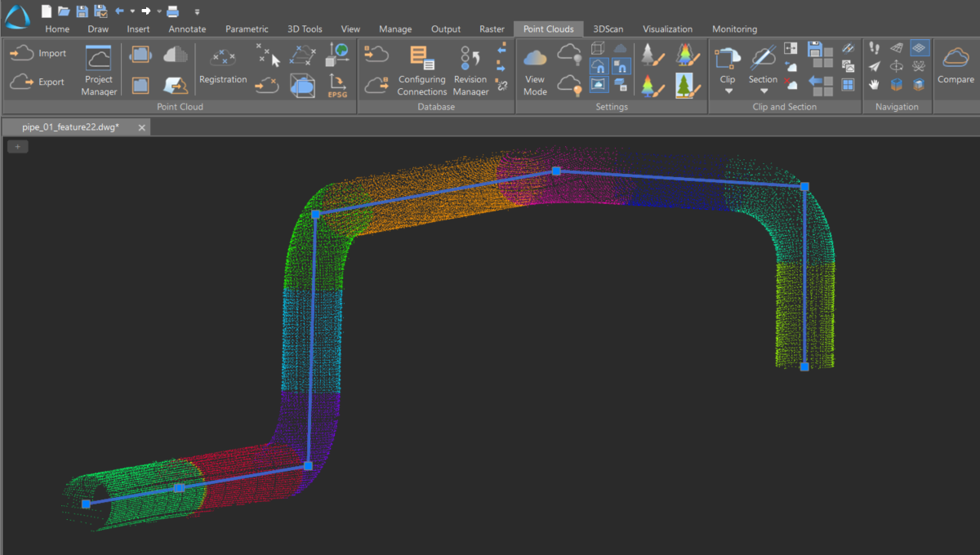Click the Import point cloud icon
Viewport: 980px width, 555px height.
pyautogui.click(x=21, y=54)
